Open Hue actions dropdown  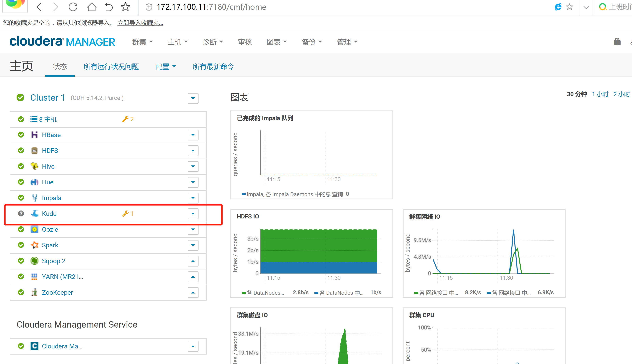point(193,182)
